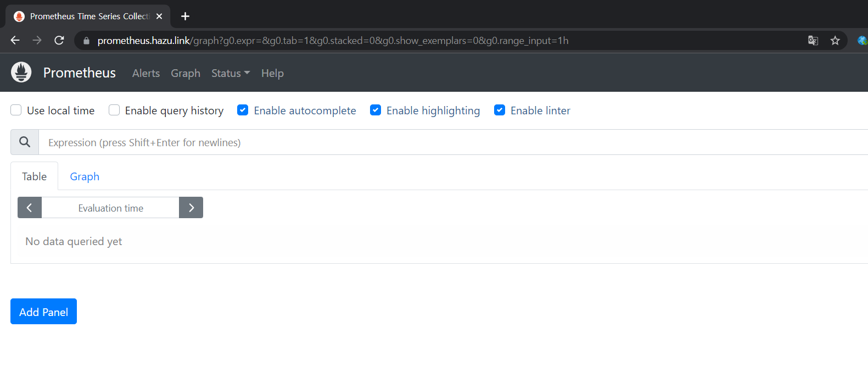Select the Table tab
The image size is (868, 366).
(x=34, y=176)
